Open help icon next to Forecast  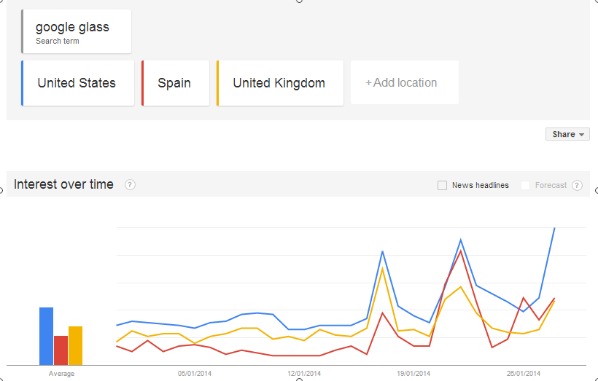577,185
